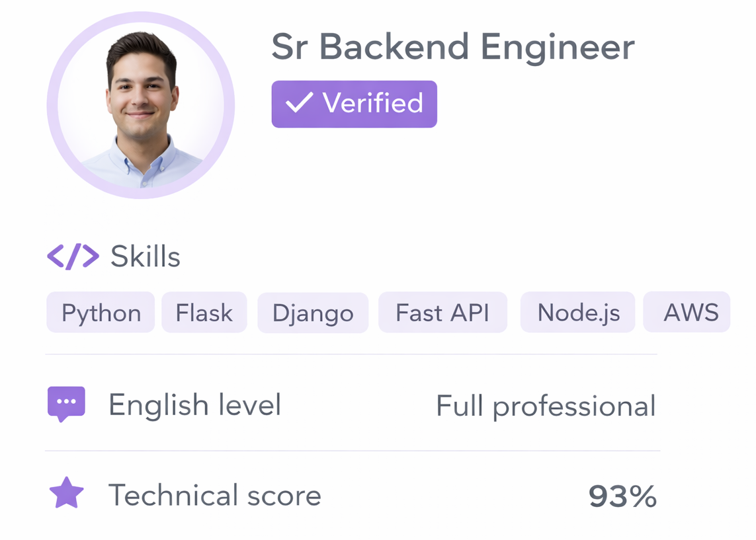This screenshot has width=756, height=540.
Task: Select the Flask skill tag
Action: tap(204, 312)
